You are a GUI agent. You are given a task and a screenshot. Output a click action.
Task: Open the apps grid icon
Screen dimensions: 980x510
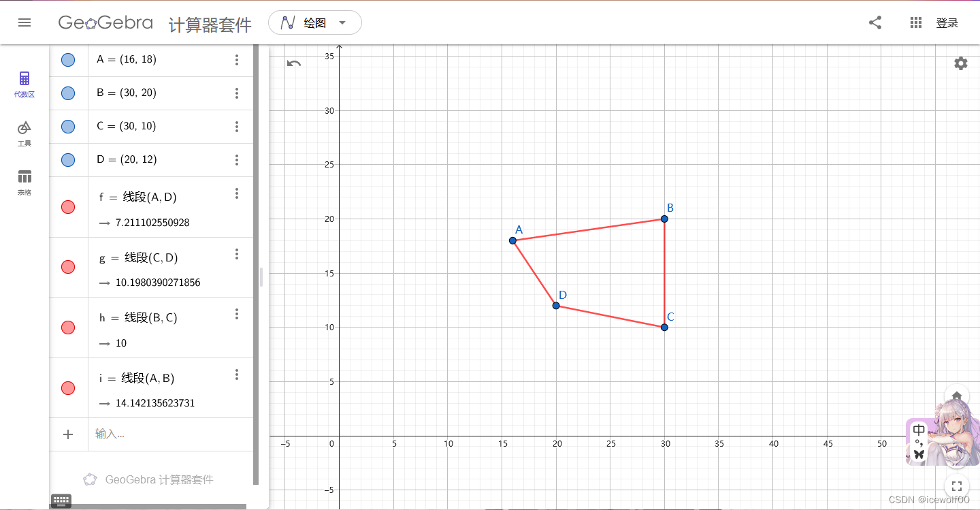[916, 22]
